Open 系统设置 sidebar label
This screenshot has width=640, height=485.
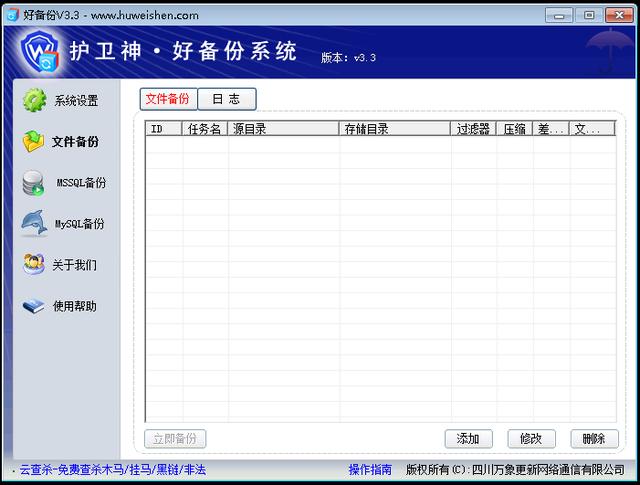(76, 100)
